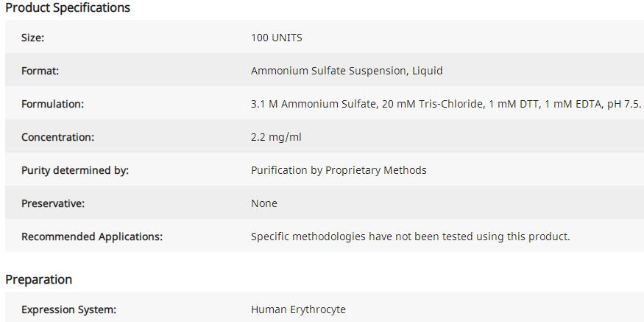Click the Size label

click(x=32, y=38)
